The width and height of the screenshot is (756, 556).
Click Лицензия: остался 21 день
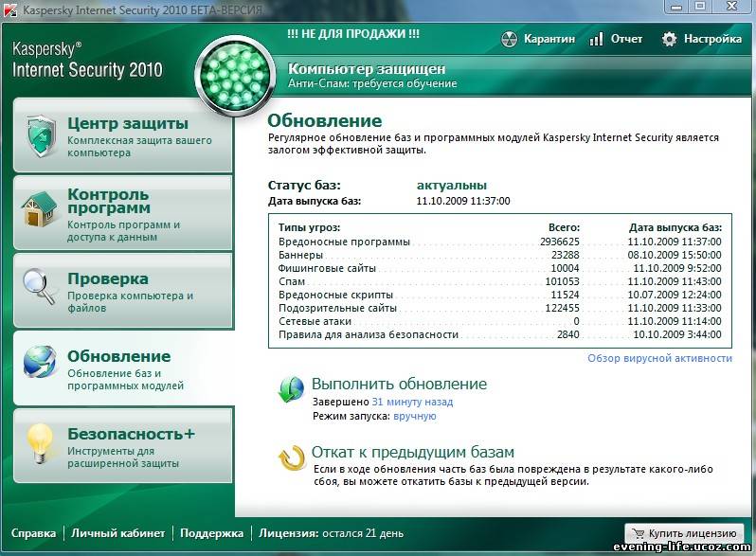332,533
